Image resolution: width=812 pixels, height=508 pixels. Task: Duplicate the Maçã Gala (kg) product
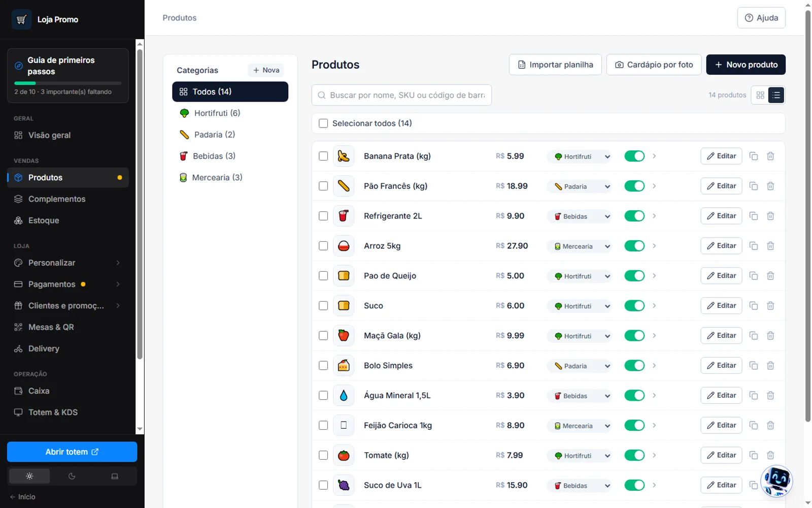coord(754,336)
